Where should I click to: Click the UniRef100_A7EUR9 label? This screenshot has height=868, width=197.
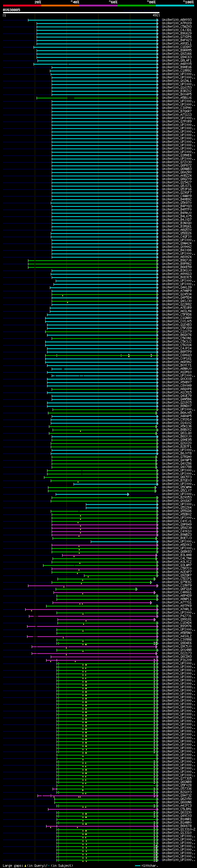click(177, 308)
